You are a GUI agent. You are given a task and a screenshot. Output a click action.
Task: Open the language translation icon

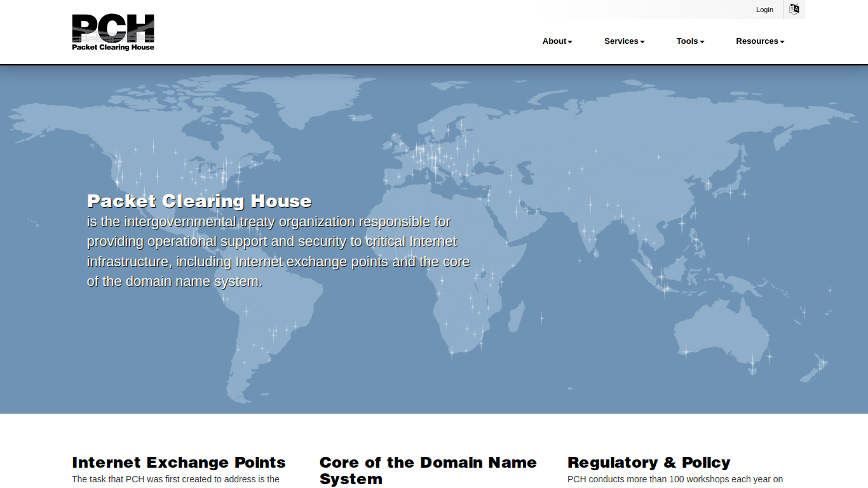[x=794, y=9]
